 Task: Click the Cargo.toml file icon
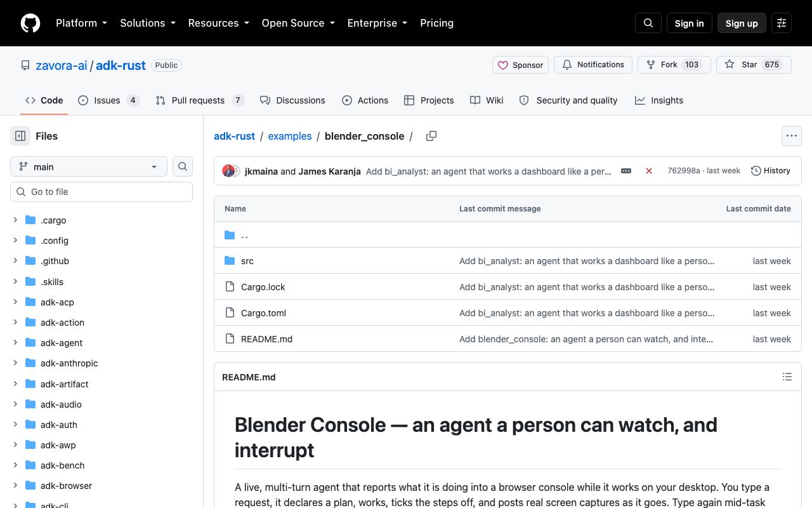pyautogui.click(x=230, y=313)
